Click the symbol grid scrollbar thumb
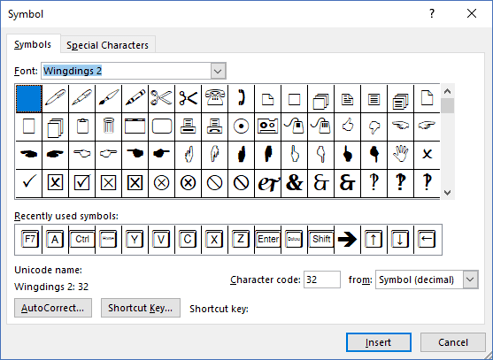 (x=447, y=106)
